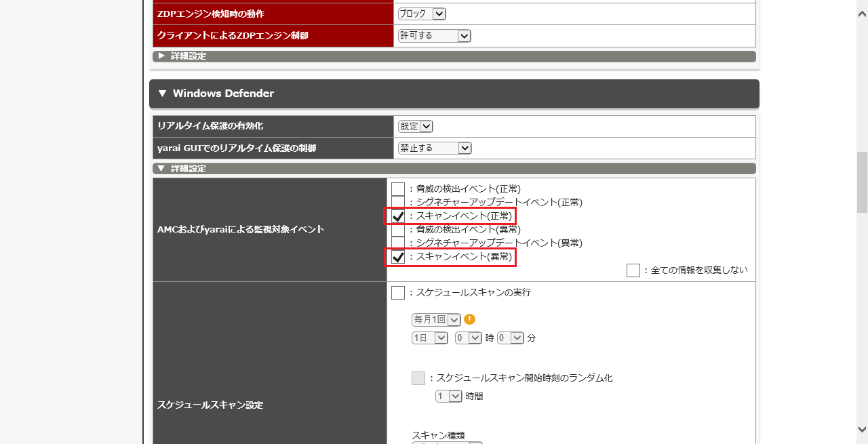Click scrollbar down arrow at bottom

tap(862, 429)
